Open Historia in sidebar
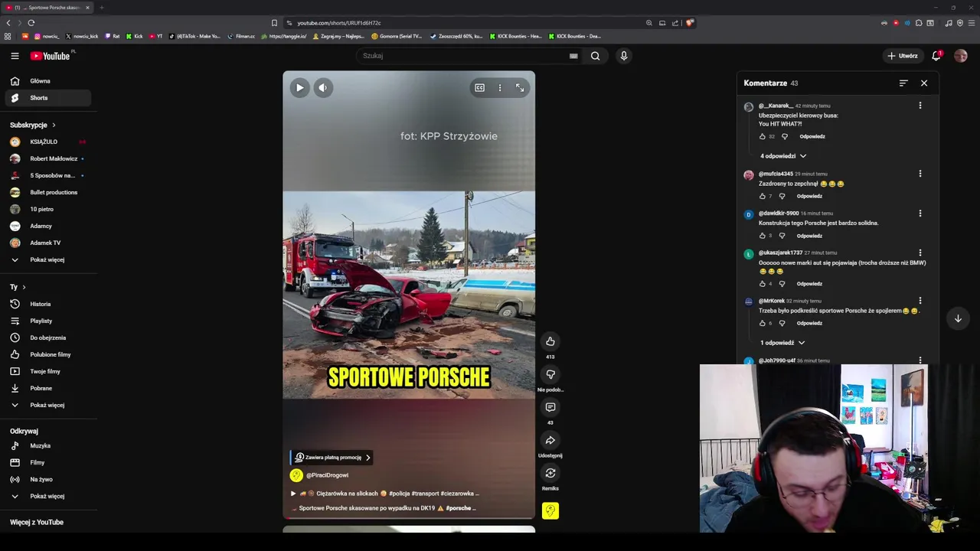 [49, 304]
